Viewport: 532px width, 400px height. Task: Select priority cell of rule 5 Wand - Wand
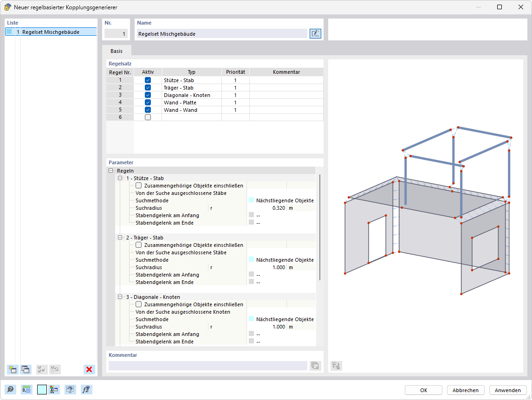pos(235,110)
